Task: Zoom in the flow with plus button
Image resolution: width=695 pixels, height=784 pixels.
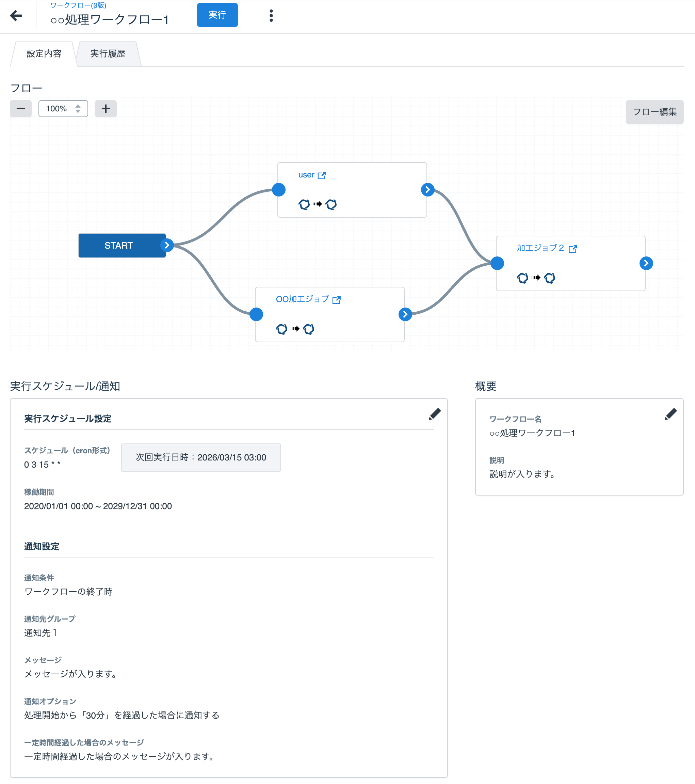Action: coord(106,109)
